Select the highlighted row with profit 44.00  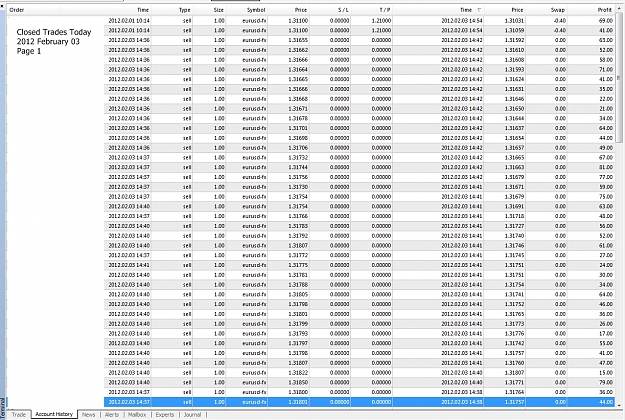(359, 402)
